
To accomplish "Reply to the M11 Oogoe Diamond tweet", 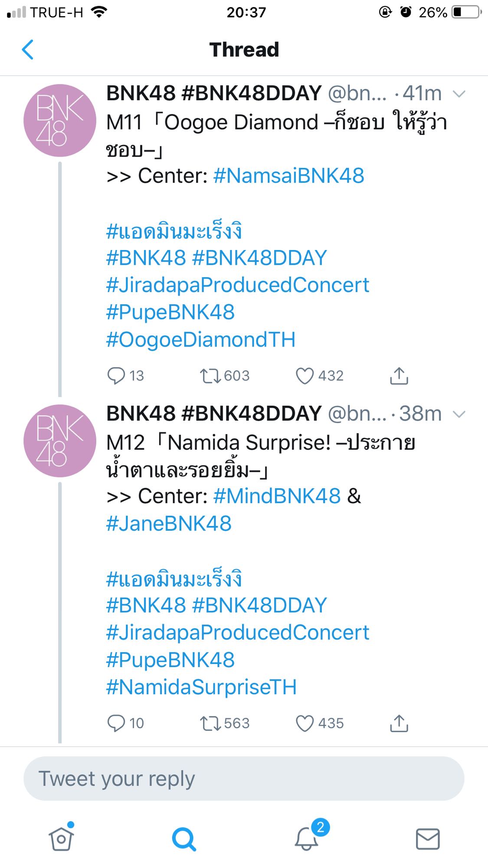I will click(116, 376).
